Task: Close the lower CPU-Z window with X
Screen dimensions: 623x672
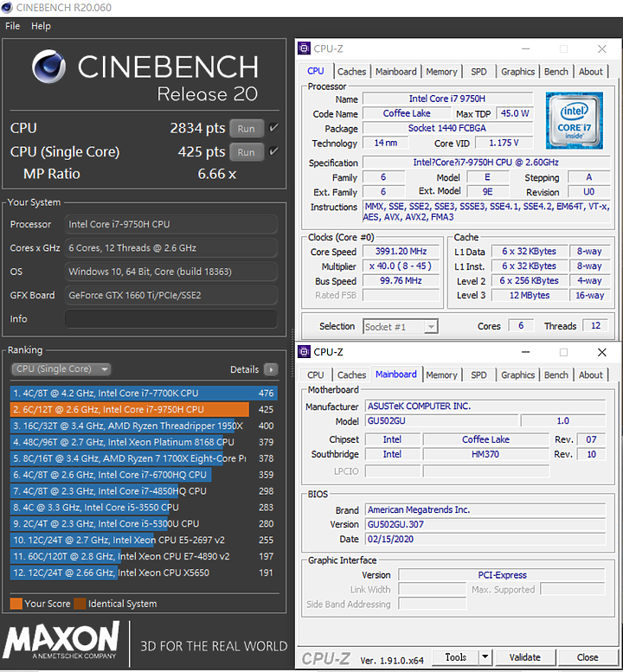Action: [601, 352]
